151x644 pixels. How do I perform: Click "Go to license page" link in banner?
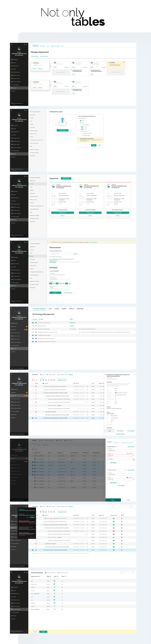click(93, 242)
